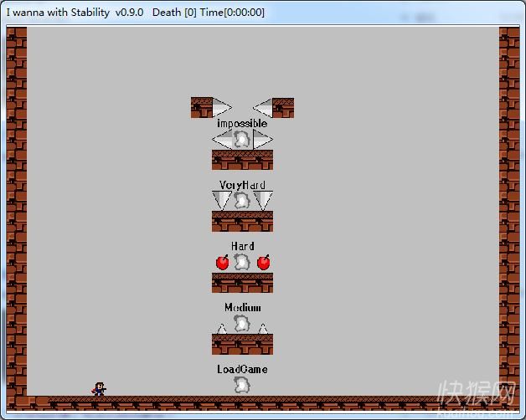Click the red apple right of Hard portal
Viewport: 526px width, 420px height.
pyautogui.click(x=263, y=263)
